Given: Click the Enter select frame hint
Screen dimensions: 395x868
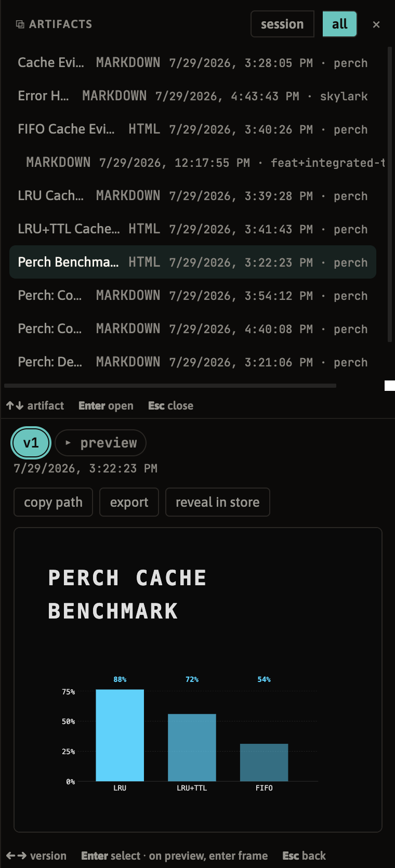Looking at the screenshot, I should coord(175,856).
